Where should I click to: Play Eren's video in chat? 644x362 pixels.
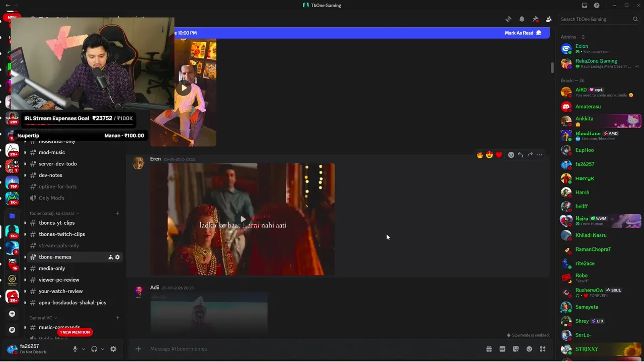click(x=243, y=219)
